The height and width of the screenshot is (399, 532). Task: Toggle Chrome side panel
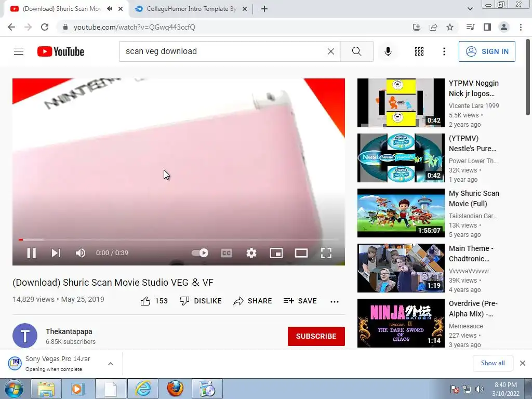point(487,27)
